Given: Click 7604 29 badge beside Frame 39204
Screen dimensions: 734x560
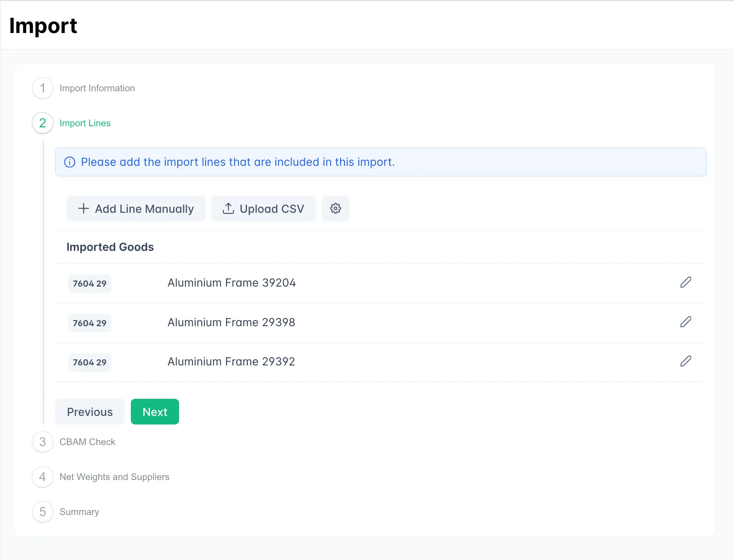Looking at the screenshot, I should 90,283.
